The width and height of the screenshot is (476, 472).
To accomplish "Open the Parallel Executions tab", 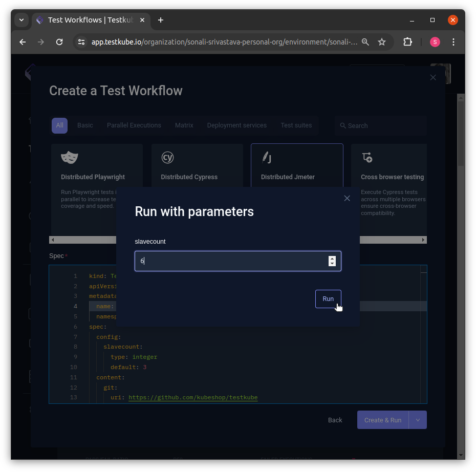I will click(x=134, y=125).
